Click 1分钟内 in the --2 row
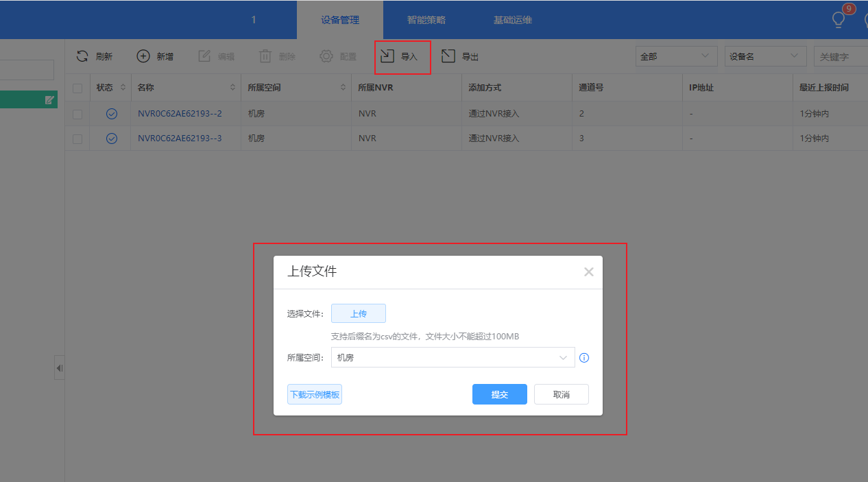The image size is (868, 482). tap(815, 114)
